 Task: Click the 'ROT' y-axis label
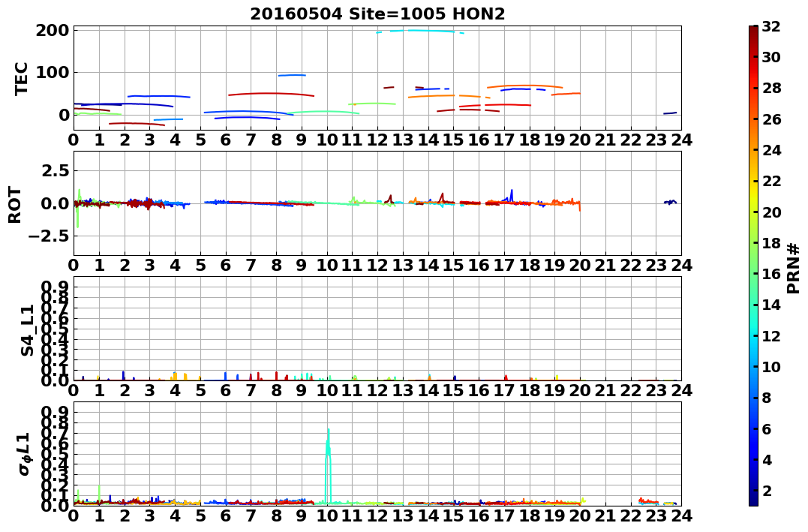pyautogui.click(x=15, y=205)
